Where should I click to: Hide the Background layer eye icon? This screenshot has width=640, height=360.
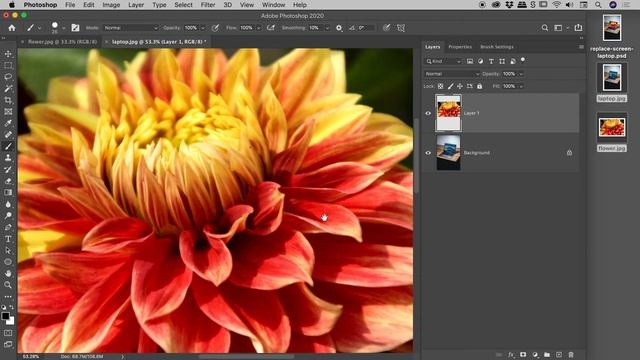pos(428,153)
